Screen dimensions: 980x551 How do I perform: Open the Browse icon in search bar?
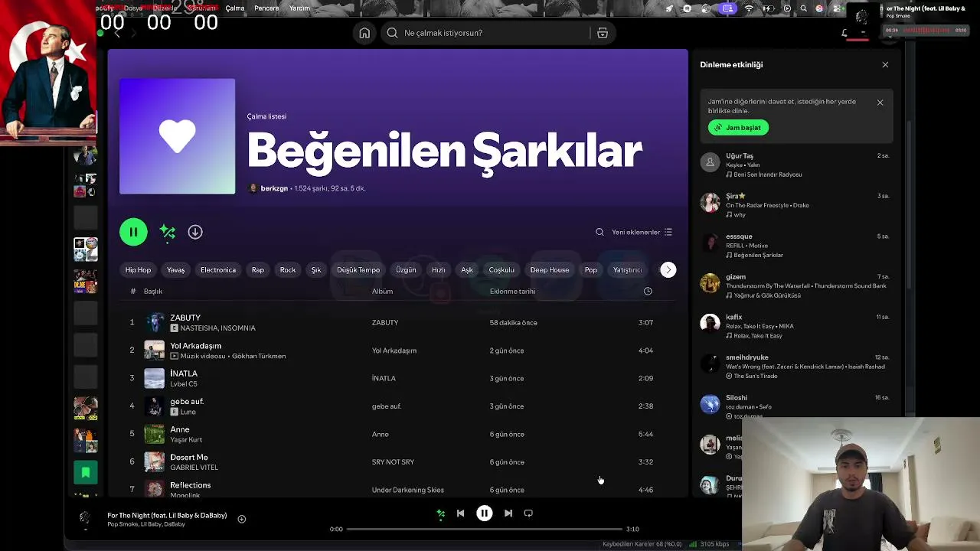[x=603, y=33]
